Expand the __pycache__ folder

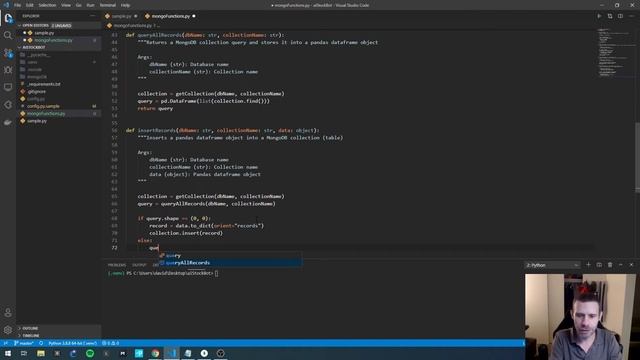click(x=39, y=55)
